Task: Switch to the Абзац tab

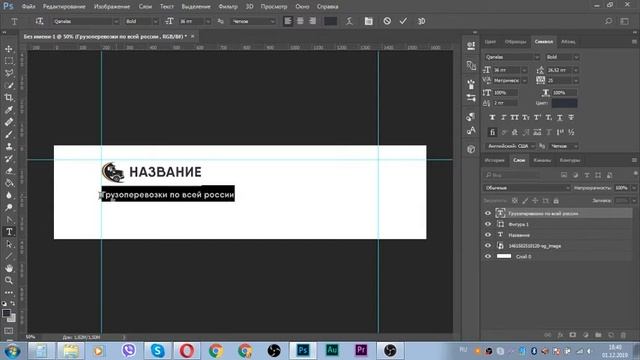Action: click(x=568, y=42)
